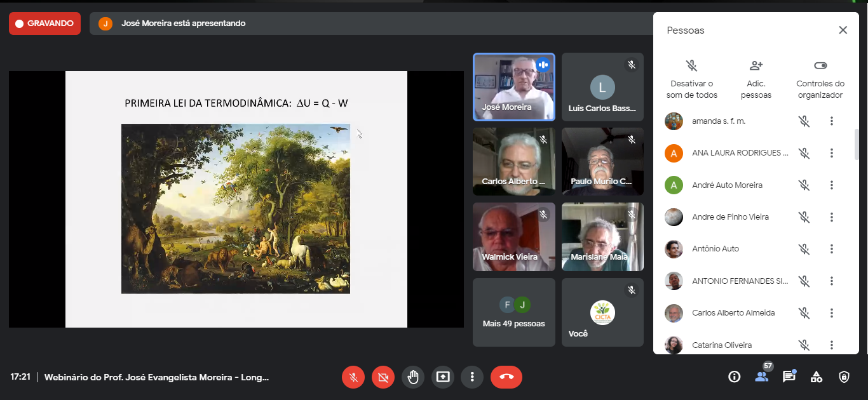
Task: Click the Pessoas panel scrollbar
Action: pos(857,145)
